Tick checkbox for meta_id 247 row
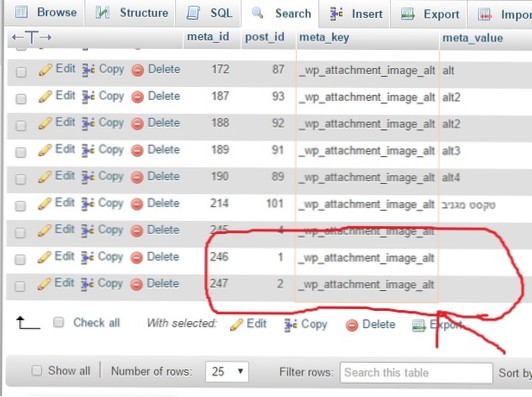The width and height of the screenshot is (532, 397). coord(20,286)
